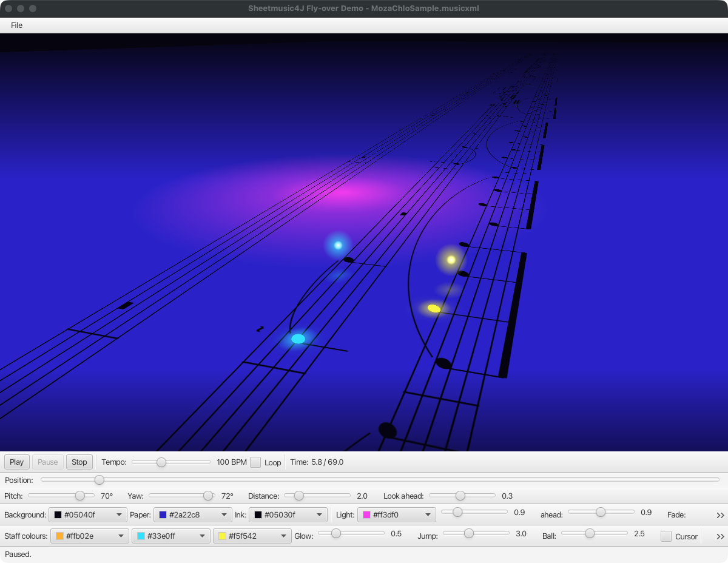728x563 pixels.
Task: Click the ahead slider handle
Action: point(601,512)
